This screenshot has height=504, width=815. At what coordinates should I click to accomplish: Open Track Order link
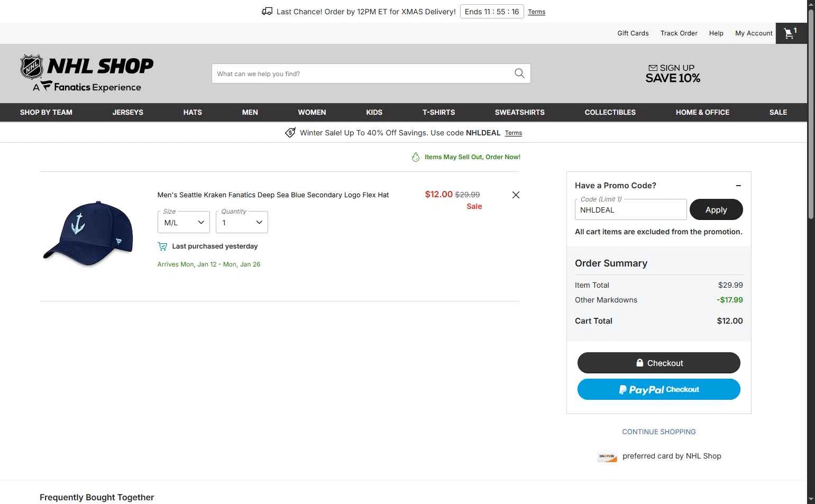[679, 33]
